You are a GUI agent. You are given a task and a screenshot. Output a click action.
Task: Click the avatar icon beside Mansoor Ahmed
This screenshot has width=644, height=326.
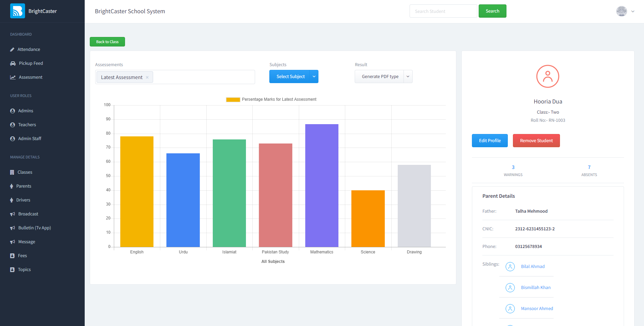(510, 309)
